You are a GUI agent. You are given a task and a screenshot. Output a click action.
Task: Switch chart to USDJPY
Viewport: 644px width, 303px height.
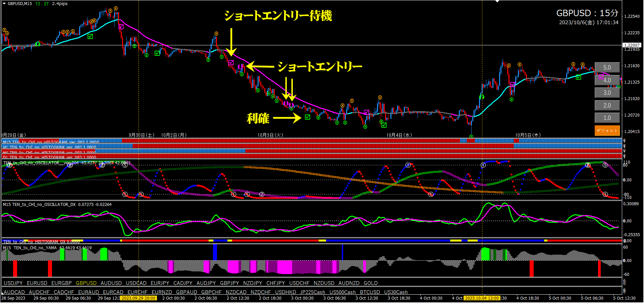pyautogui.click(x=13, y=283)
